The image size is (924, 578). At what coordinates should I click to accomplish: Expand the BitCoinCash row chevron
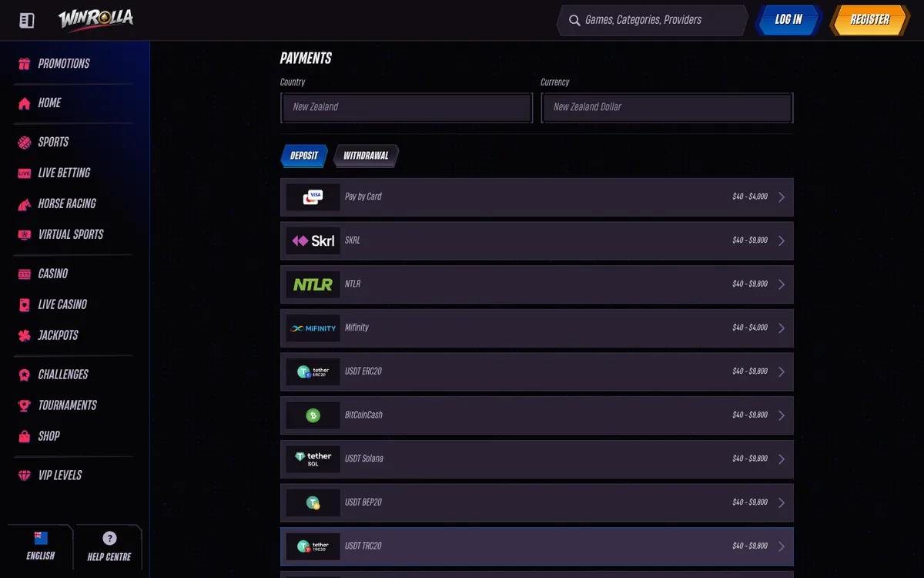coord(782,415)
